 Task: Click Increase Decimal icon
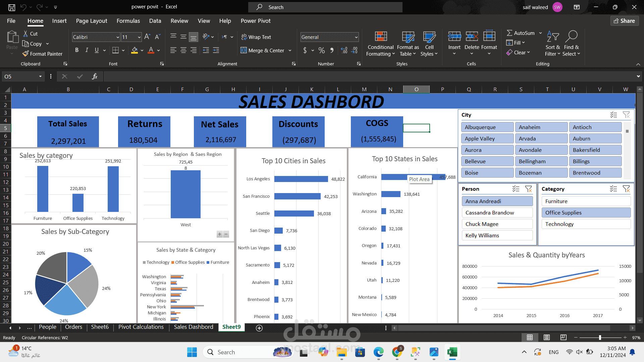click(344, 50)
